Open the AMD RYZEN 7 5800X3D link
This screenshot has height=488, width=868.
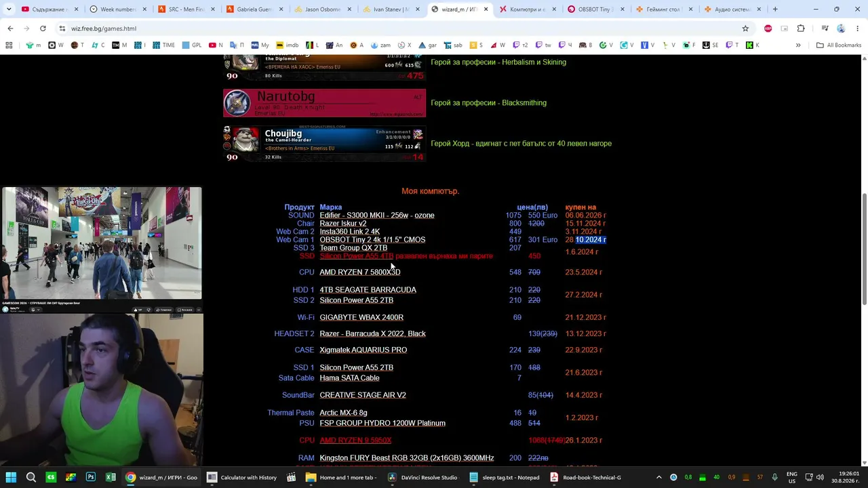[360, 272]
